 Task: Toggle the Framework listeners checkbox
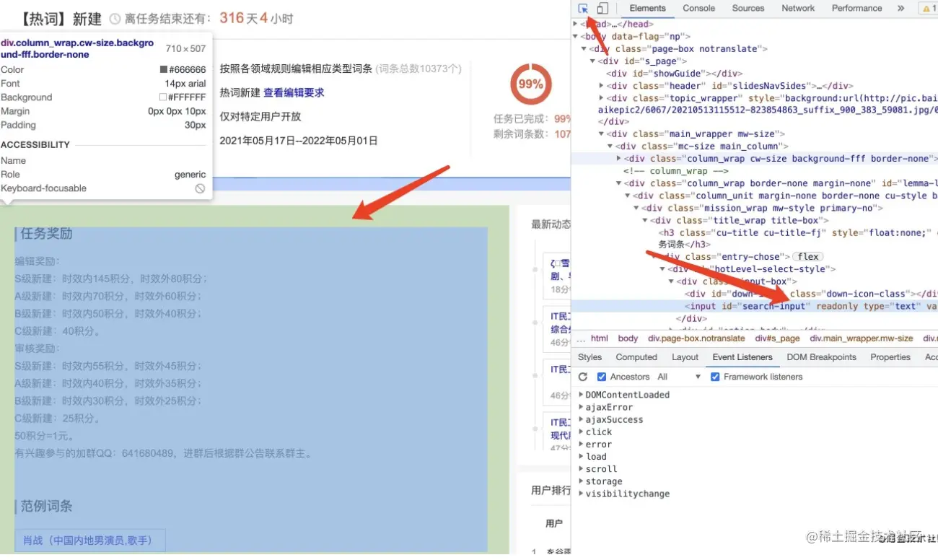pyautogui.click(x=715, y=377)
